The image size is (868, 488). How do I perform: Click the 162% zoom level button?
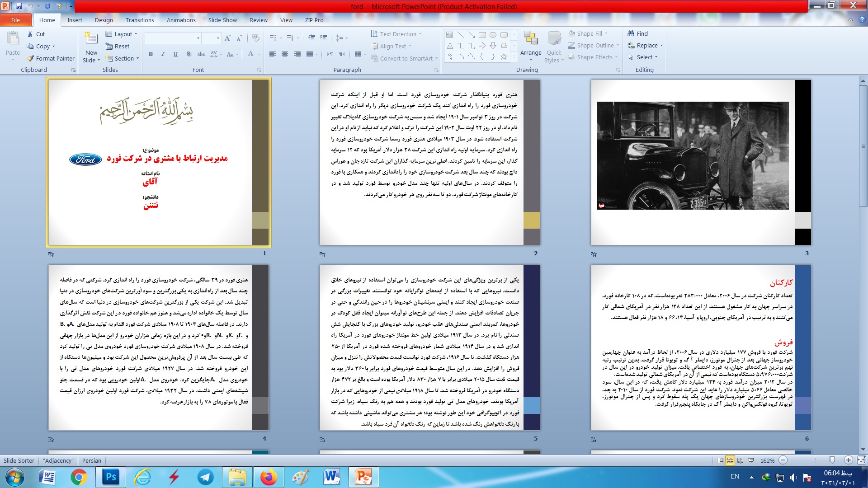click(767, 460)
